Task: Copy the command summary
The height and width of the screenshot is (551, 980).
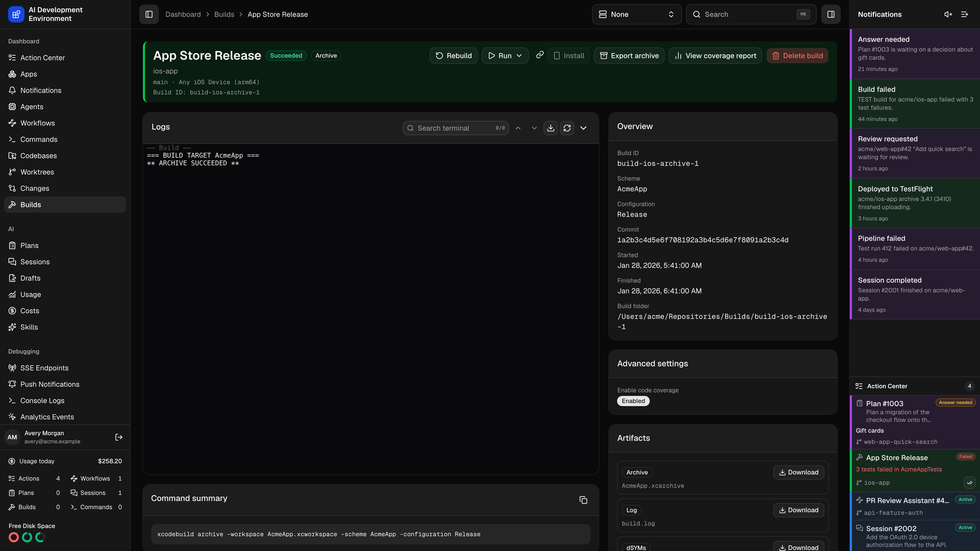Action: click(x=583, y=500)
